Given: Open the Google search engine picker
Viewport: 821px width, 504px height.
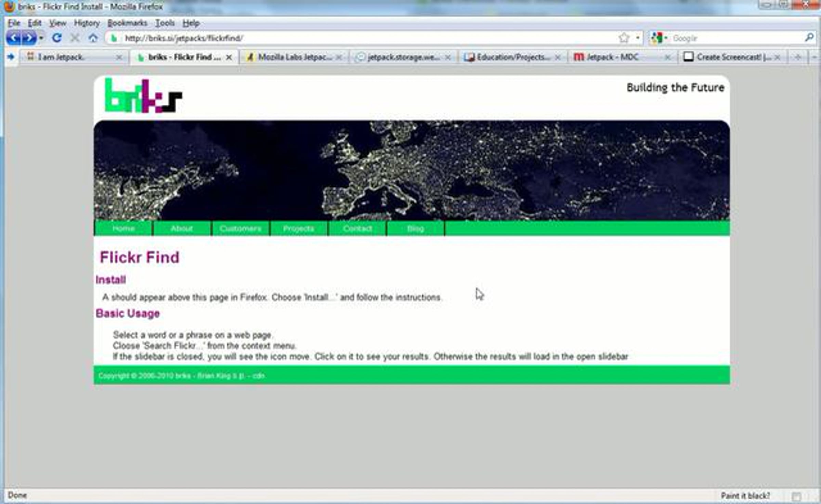Looking at the screenshot, I should 659,38.
